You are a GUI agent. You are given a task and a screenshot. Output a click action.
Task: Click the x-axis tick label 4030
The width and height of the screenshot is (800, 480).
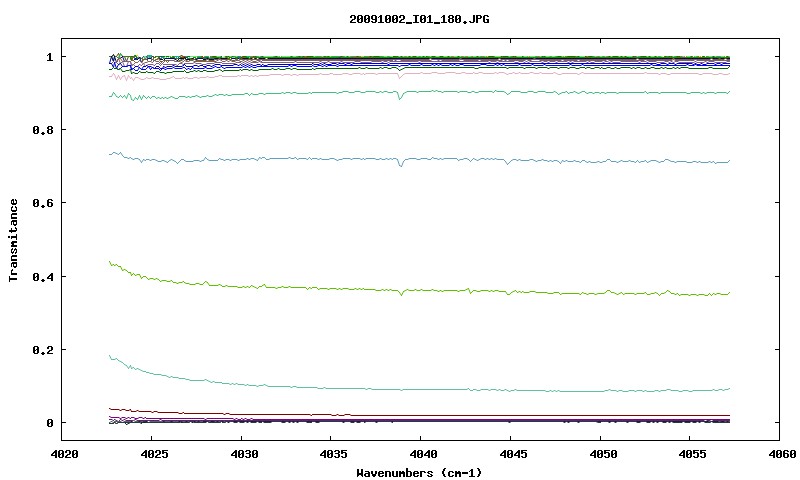point(244,454)
